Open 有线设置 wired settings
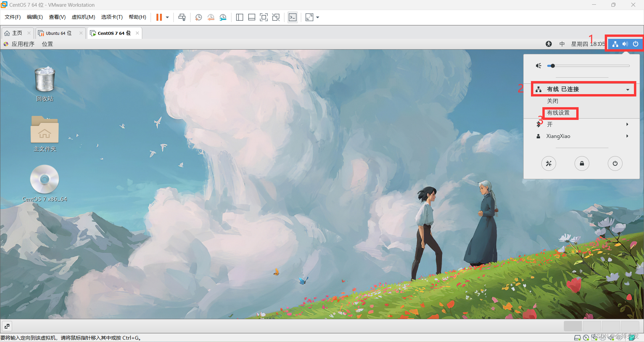Viewport: 644px width, 342px height. pos(558,113)
